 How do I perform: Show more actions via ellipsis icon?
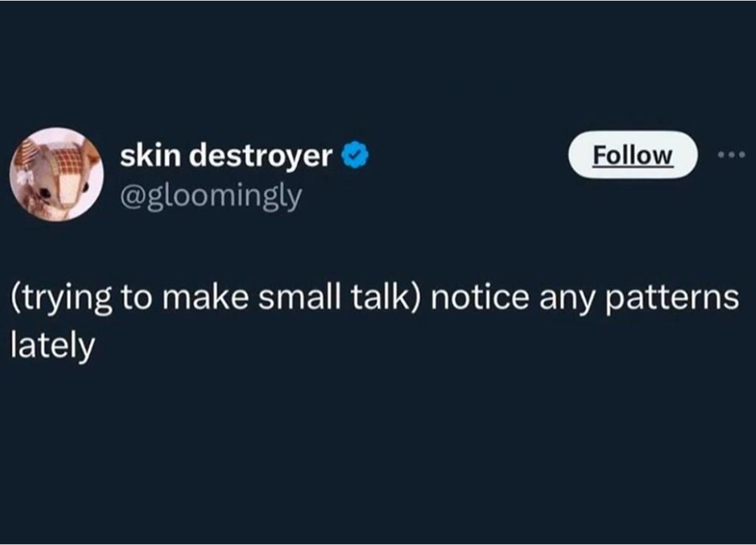coord(731,155)
